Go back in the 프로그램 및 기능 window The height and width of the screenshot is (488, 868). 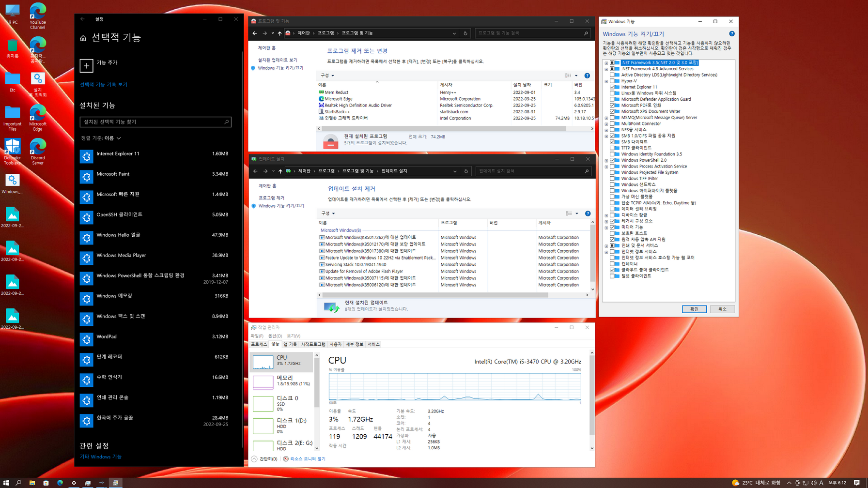click(x=255, y=33)
